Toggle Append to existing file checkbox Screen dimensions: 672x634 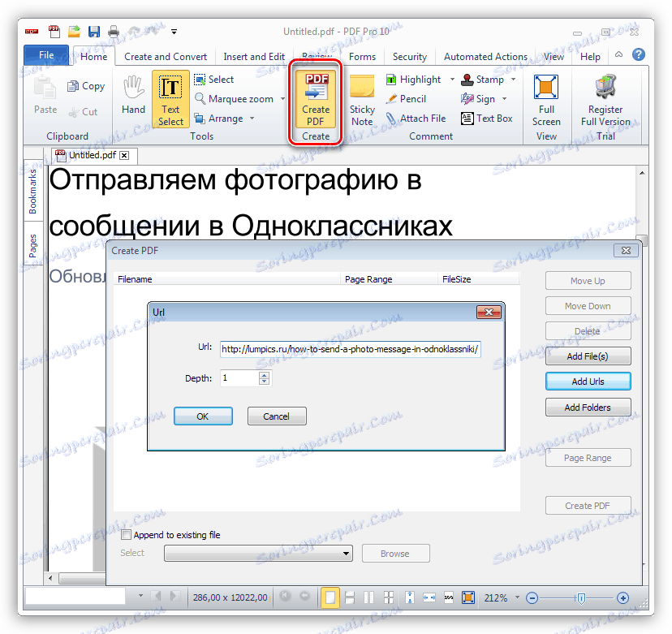tap(126, 534)
